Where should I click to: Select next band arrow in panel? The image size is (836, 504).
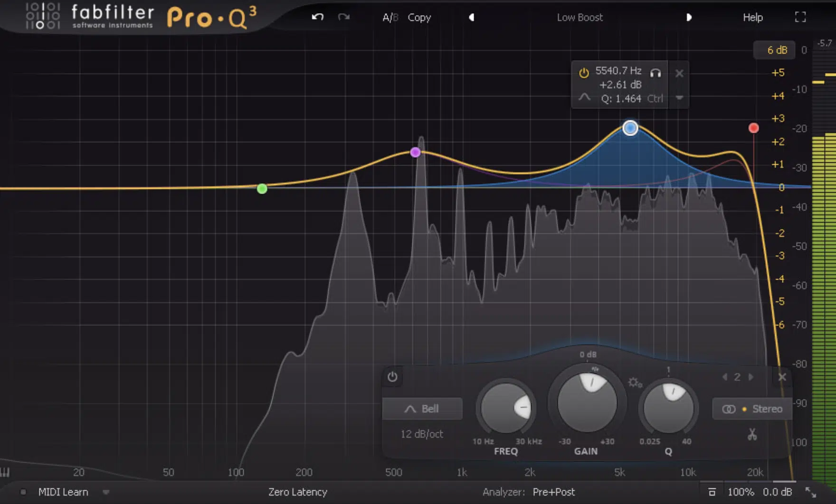[x=751, y=377]
